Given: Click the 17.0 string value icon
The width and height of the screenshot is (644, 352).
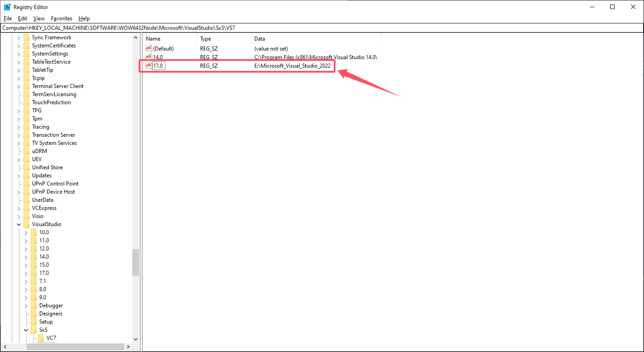Looking at the screenshot, I should tap(148, 66).
